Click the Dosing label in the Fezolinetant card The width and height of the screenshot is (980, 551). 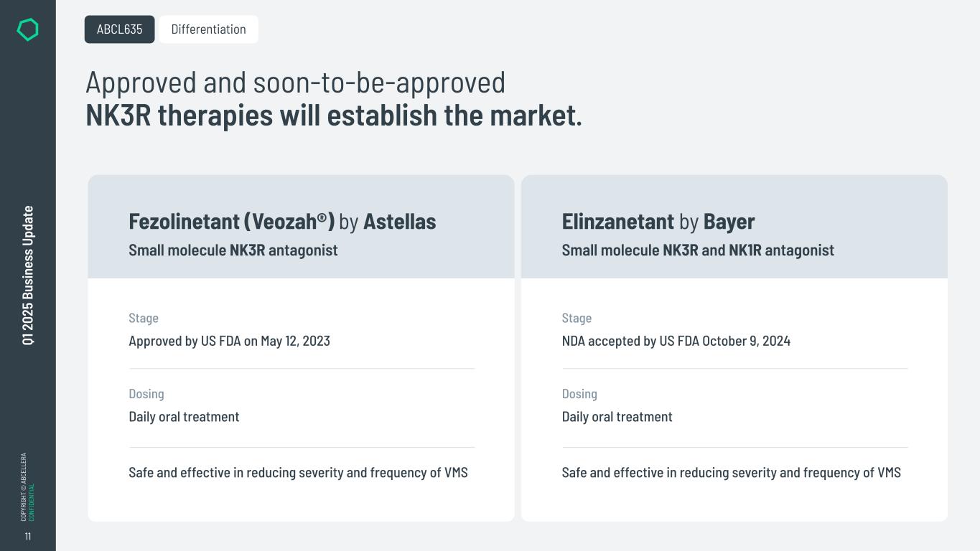click(146, 394)
